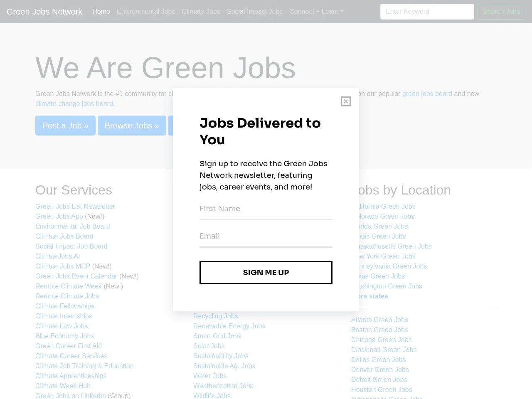Viewport: 532px width, 399px height.
Task: Open Atlanta Green Jobs link
Action: (x=379, y=320)
